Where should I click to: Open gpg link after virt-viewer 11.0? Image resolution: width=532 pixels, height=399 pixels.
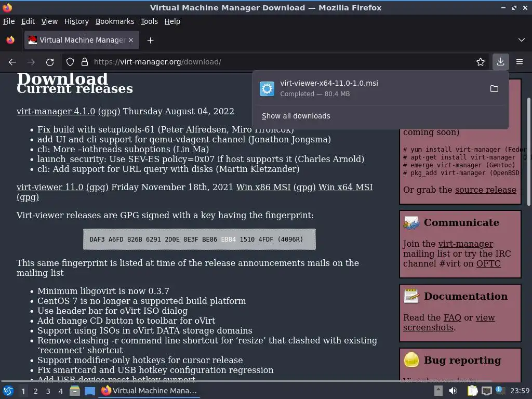[97, 187]
